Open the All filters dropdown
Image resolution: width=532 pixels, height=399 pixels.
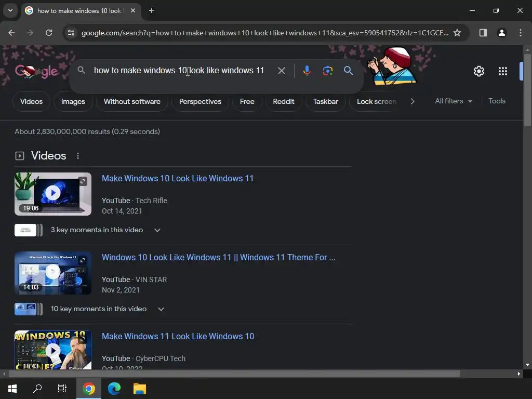pos(453,101)
